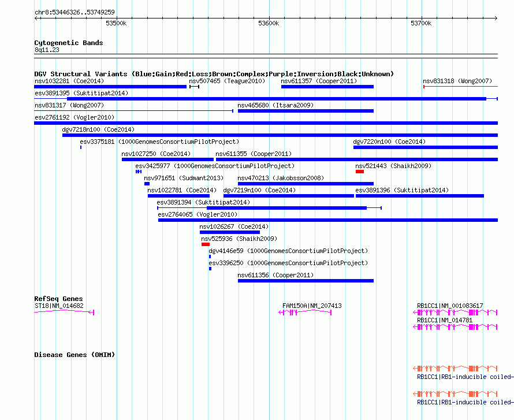Screen dimensions: 514x420
Task: Click the blue nsv1032281 gain bar
Action: click(110, 87)
